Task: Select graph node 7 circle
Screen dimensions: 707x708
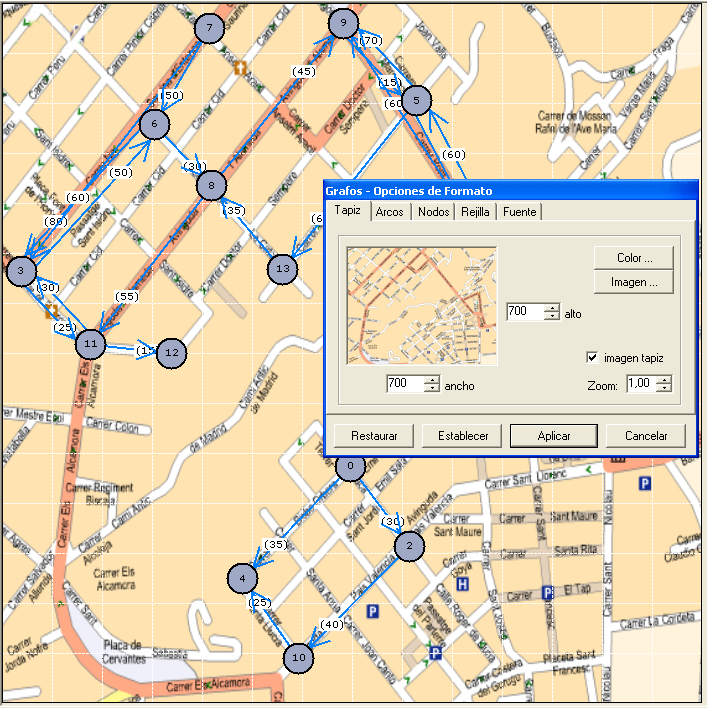Action: click(208, 29)
